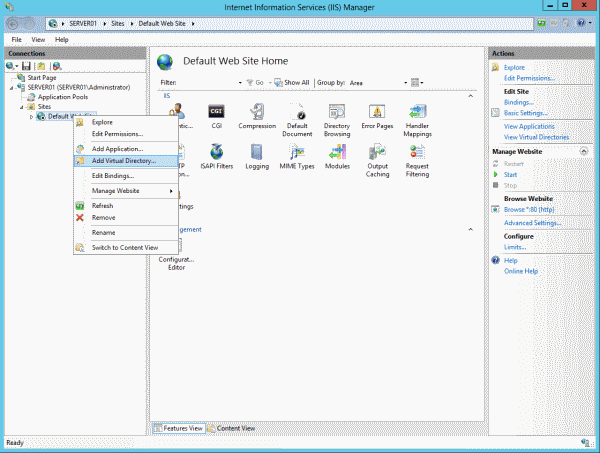
Task: Open the Configuration Editor icon
Action: (x=176, y=254)
